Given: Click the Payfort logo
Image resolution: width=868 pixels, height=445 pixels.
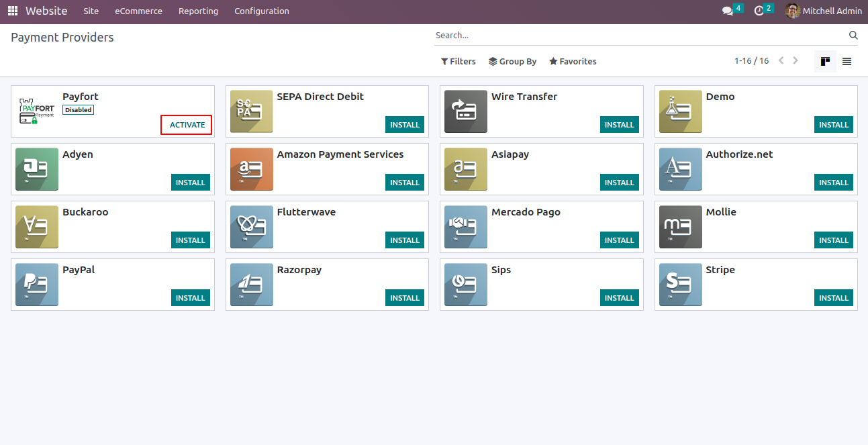Looking at the screenshot, I should pos(37,111).
